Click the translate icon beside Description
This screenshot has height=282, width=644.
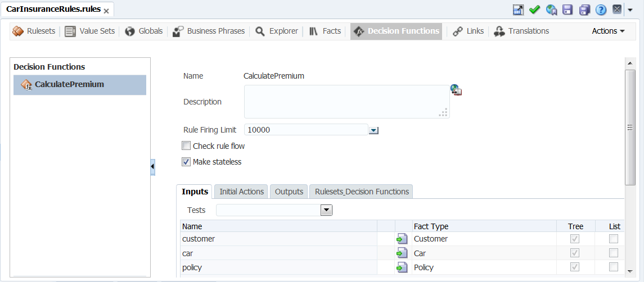point(456,90)
